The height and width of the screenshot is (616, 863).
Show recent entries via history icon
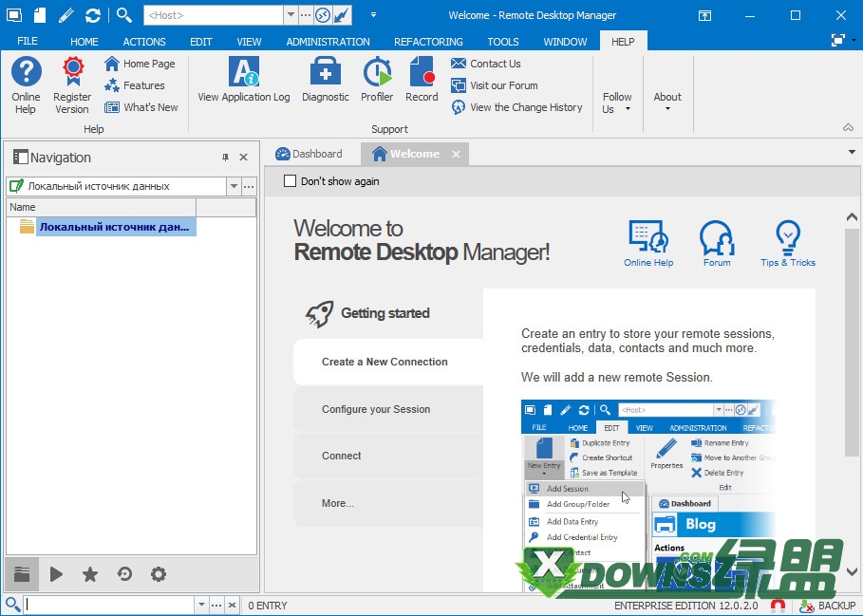124,574
